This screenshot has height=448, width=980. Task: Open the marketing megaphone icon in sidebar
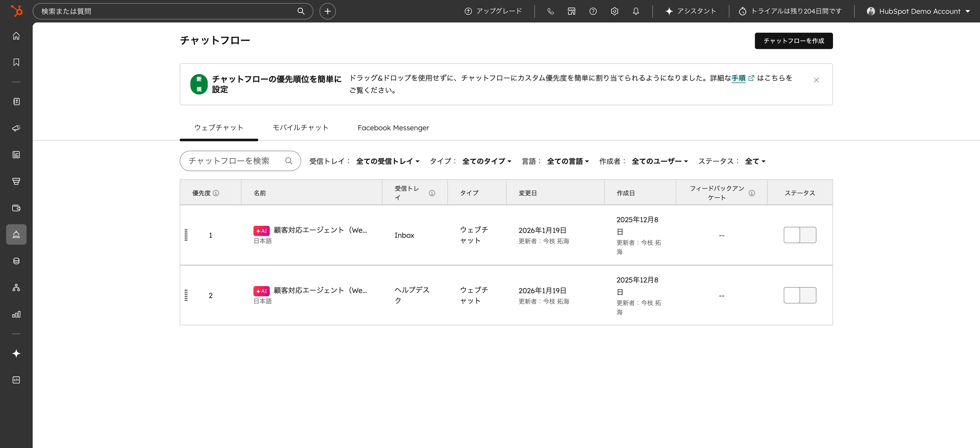[x=16, y=128]
